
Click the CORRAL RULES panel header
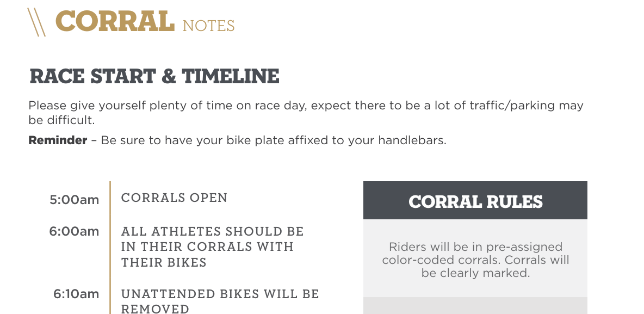coord(475,200)
